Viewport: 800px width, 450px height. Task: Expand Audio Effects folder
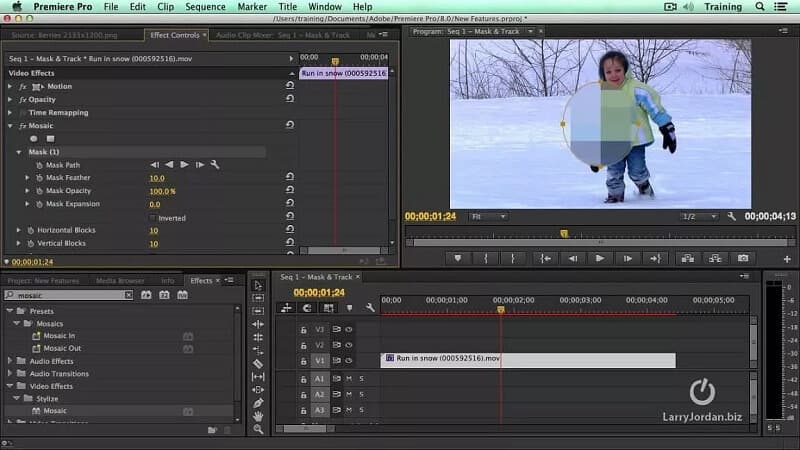coord(10,361)
